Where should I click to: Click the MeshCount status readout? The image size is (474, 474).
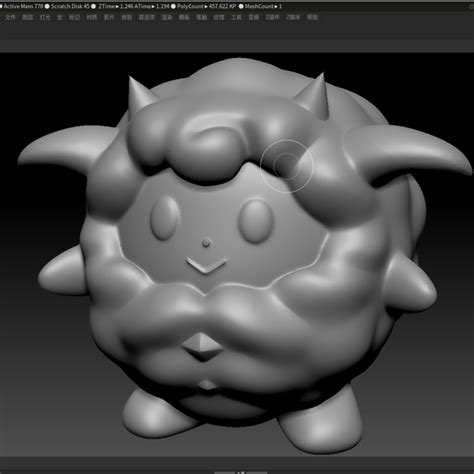click(x=263, y=6)
